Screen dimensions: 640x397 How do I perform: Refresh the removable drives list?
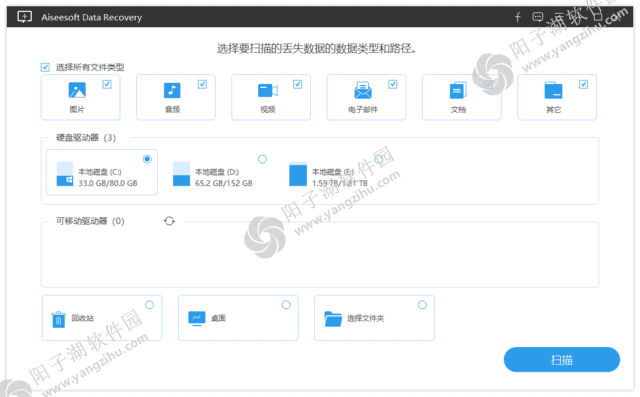[169, 221]
